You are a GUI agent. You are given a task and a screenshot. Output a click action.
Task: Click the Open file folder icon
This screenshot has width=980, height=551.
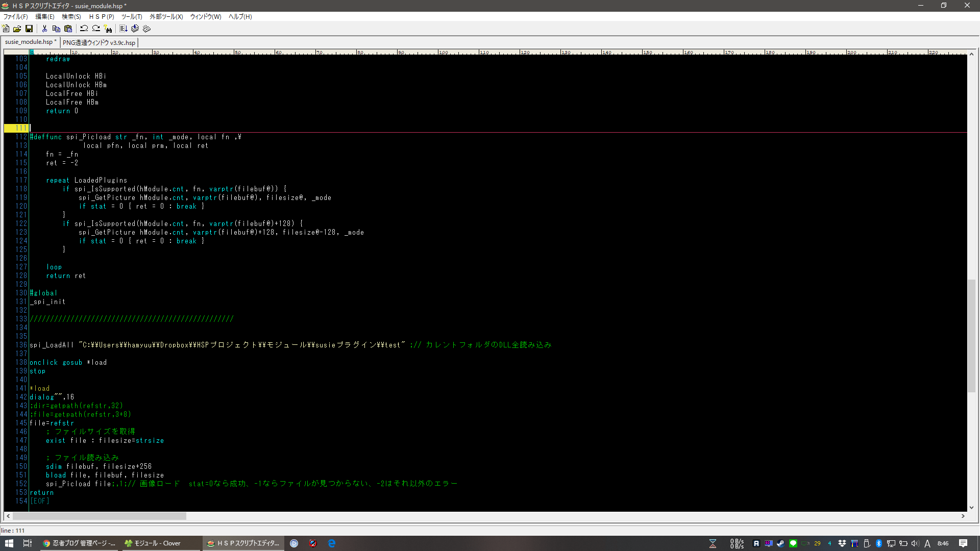click(17, 29)
